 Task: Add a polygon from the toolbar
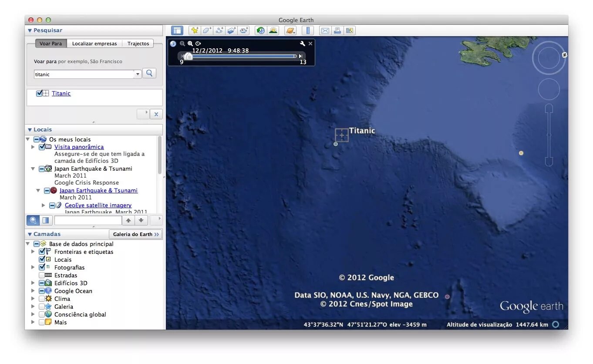[207, 30]
